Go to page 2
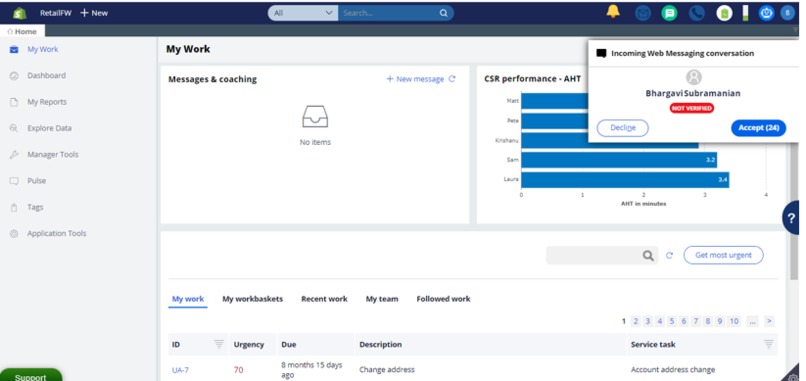Viewport: 806px width, 381px height. tap(635, 321)
